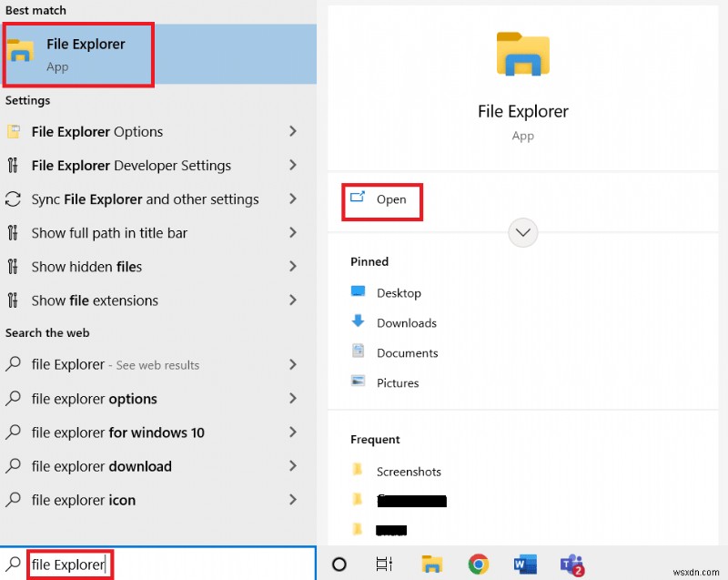Click the Open button
Image resolution: width=728 pixels, height=580 pixels.
388,198
